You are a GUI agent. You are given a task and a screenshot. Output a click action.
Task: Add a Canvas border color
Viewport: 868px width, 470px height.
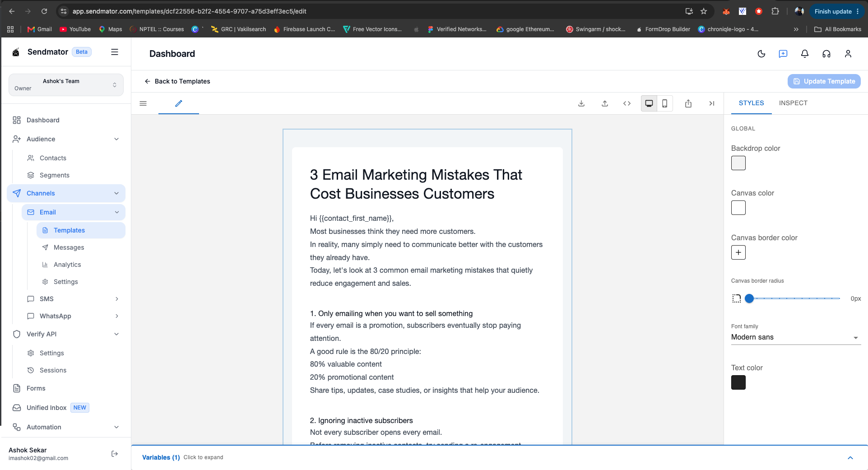coord(738,252)
